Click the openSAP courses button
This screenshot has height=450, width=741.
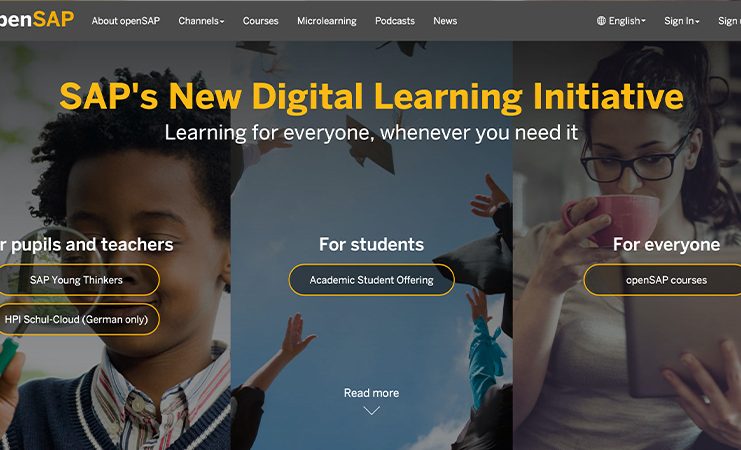click(663, 280)
